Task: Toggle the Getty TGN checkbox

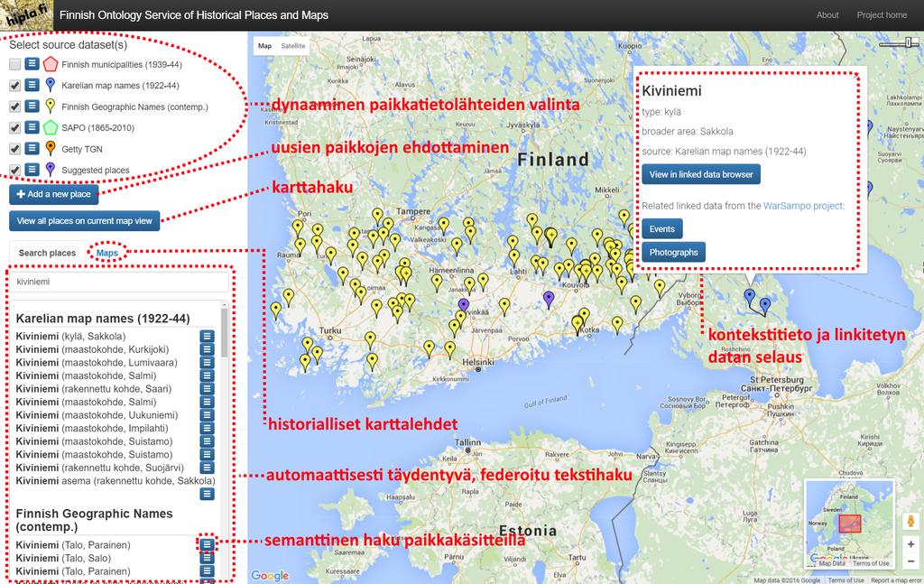Action: (14, 149)
